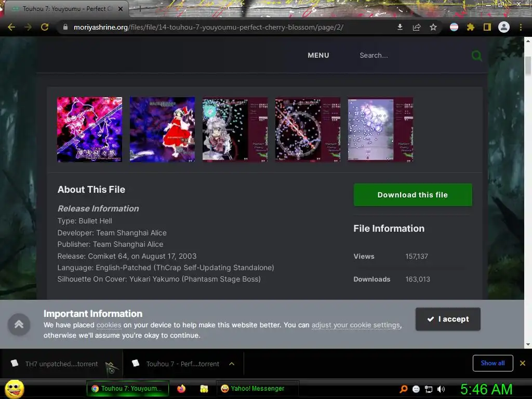
Task: Open the circular bullet pattern thumbnail
Action: pos(308,129)
